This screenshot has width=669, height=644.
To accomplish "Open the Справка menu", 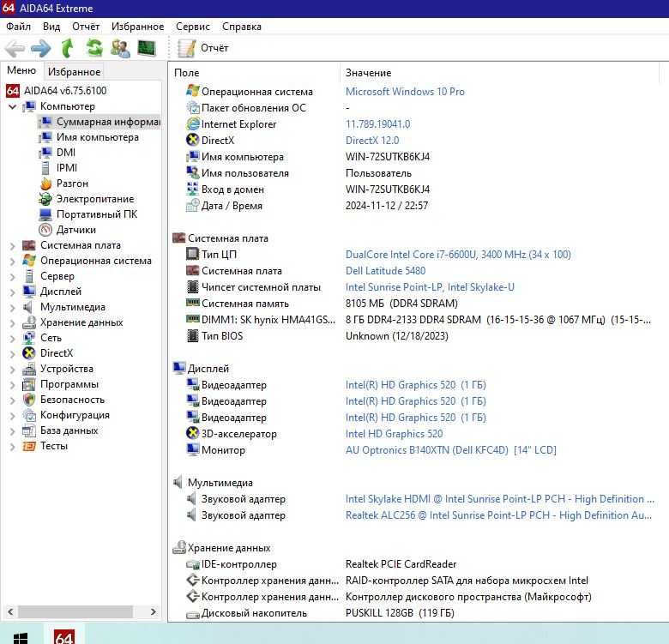I will pyautogui.click(x=242, y=27).
